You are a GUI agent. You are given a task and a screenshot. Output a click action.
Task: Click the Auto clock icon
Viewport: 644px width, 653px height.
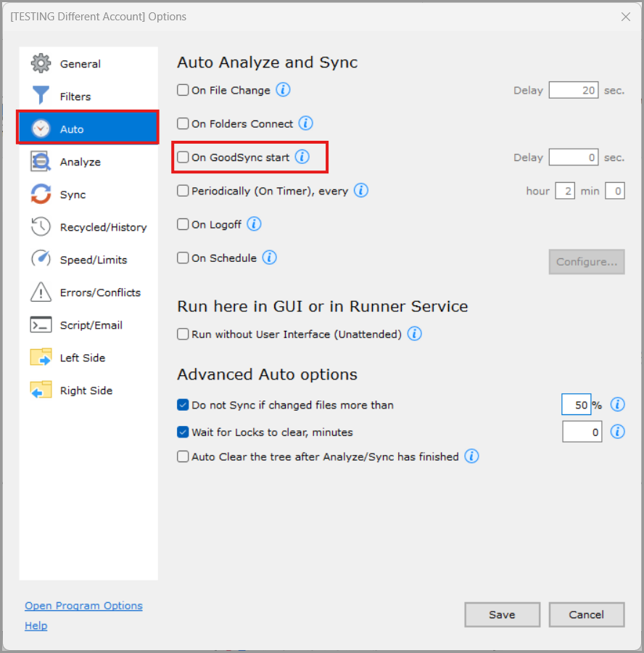pyautogui.click(x=41, y=128)
